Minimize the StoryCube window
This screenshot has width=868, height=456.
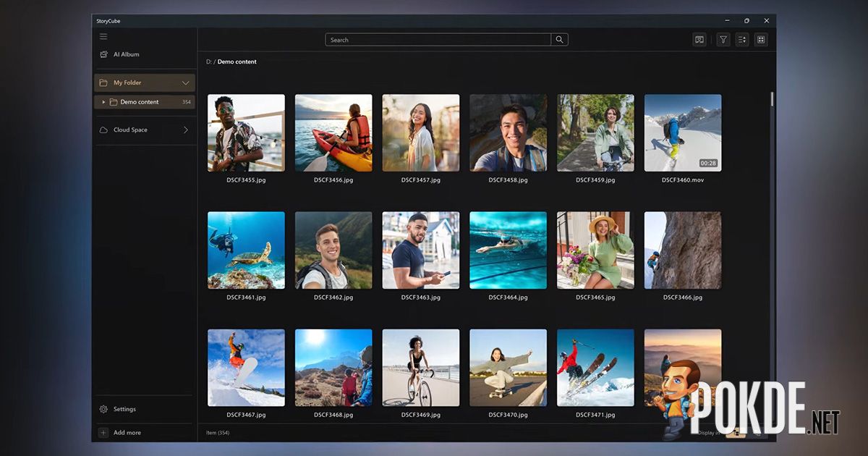(x=727, y=21)
